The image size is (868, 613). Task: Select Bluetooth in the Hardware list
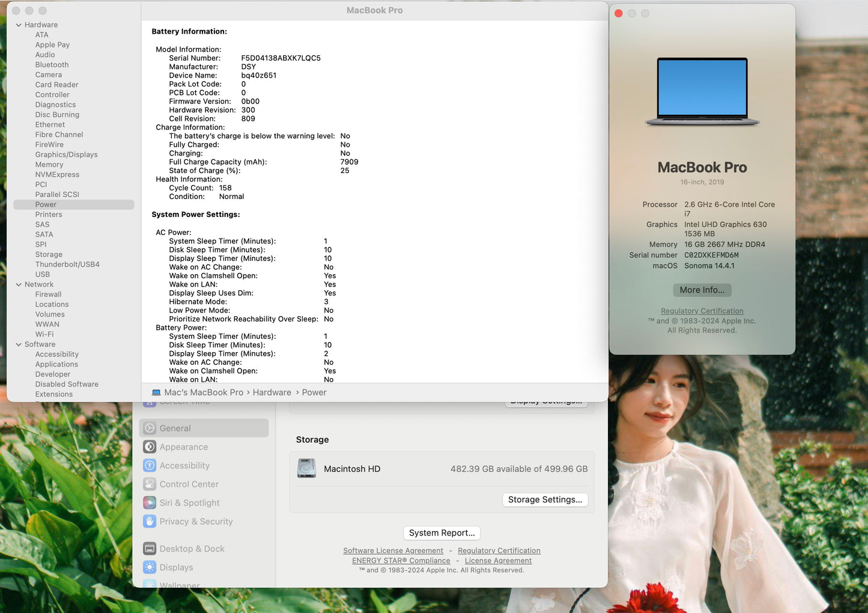52,65
